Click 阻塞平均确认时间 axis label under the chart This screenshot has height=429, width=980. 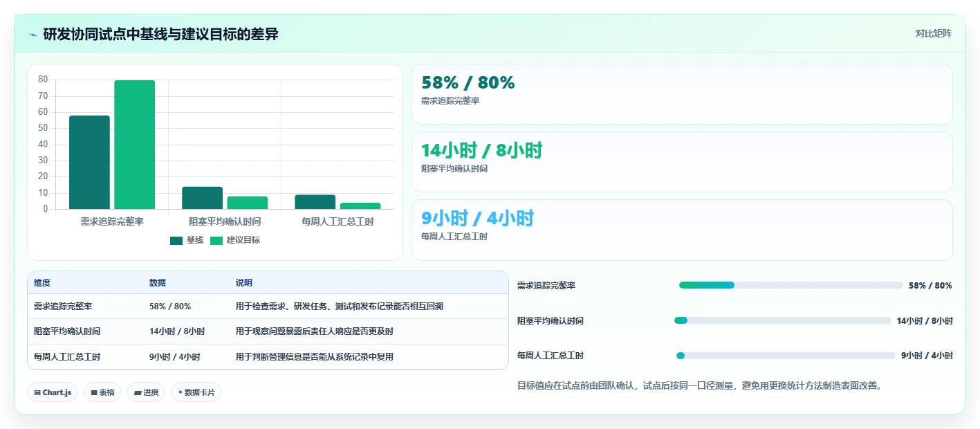point(225,222)
